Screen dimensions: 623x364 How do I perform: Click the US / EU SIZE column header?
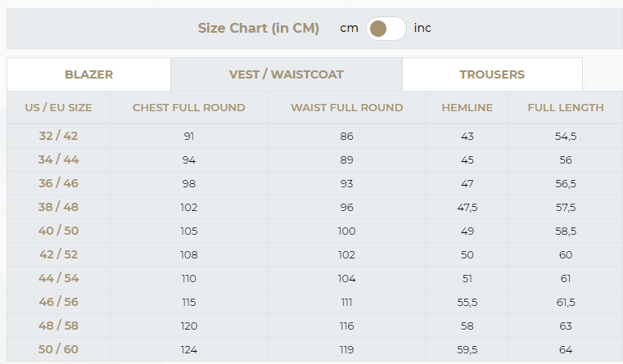(58, 108)
